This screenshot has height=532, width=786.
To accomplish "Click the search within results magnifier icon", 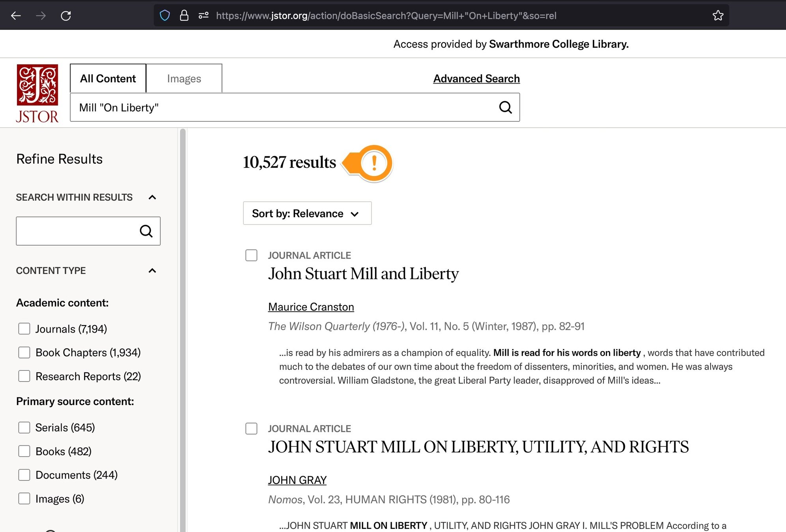I will pos(146,231).
